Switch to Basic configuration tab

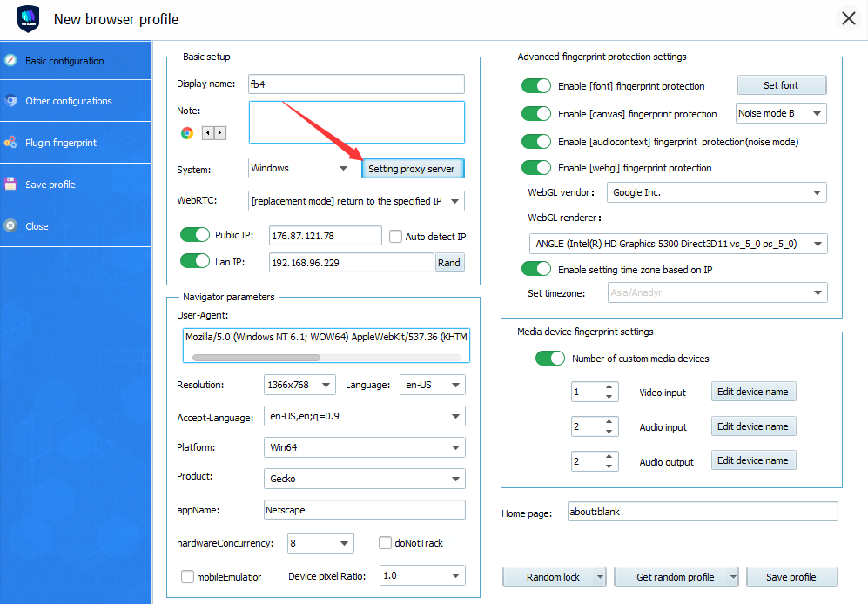pos(76,60)
